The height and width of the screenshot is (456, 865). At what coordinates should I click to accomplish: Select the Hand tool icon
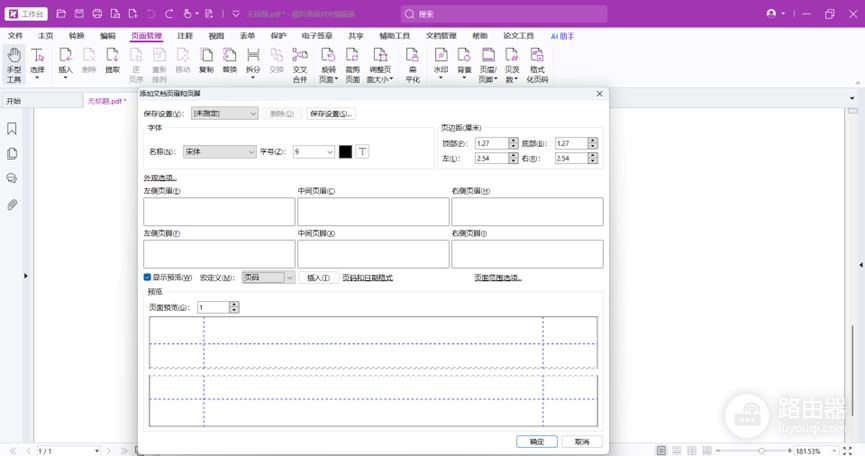(x=14, y=56)
